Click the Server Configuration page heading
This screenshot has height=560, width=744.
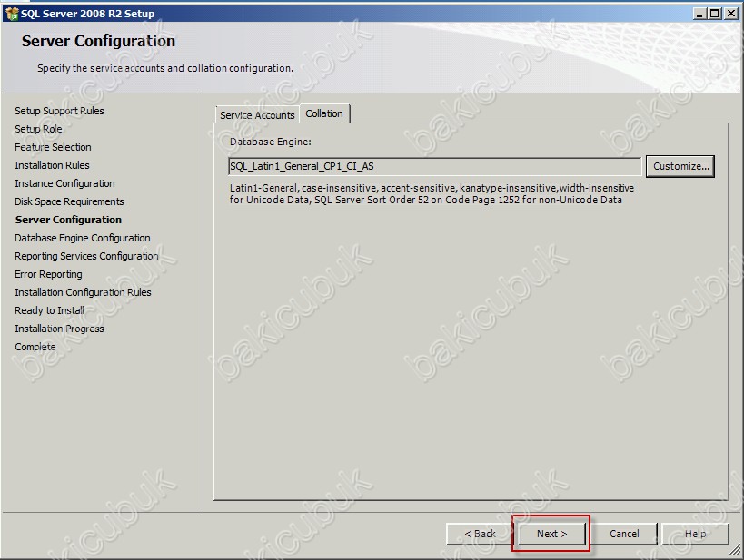point(98,41)
